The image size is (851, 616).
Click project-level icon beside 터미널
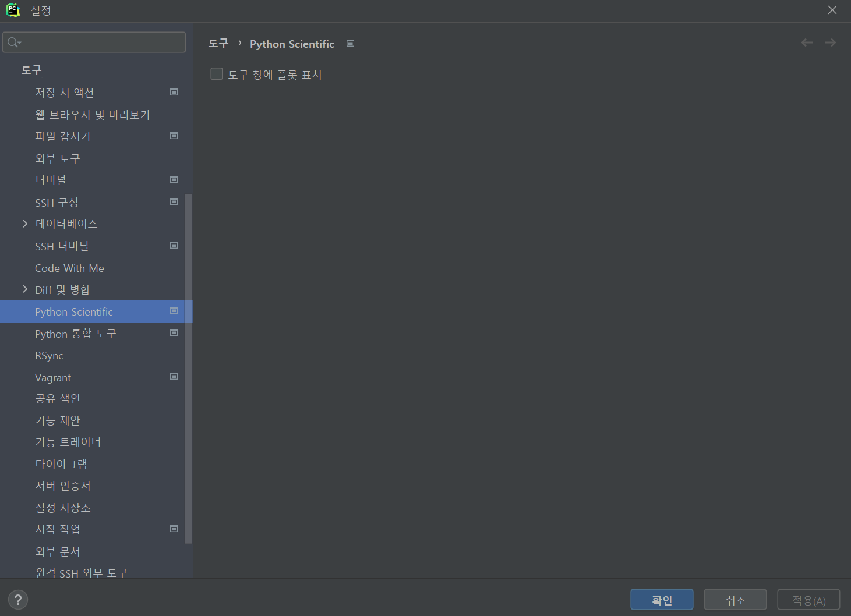174,179
